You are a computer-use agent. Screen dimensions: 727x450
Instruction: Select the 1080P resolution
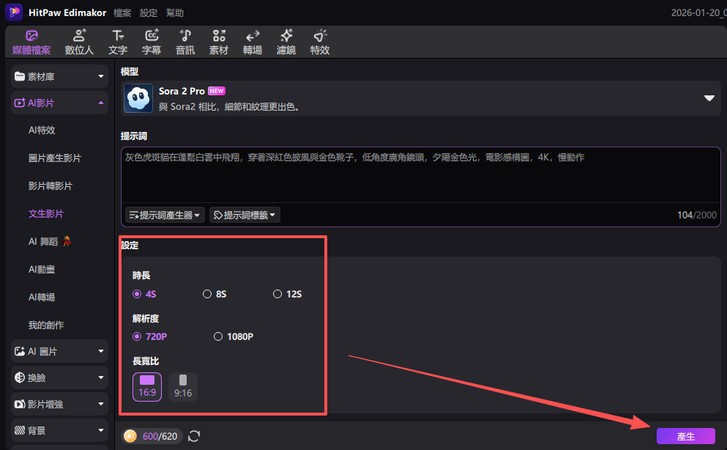pyautogui.click(x=233, y=336)
